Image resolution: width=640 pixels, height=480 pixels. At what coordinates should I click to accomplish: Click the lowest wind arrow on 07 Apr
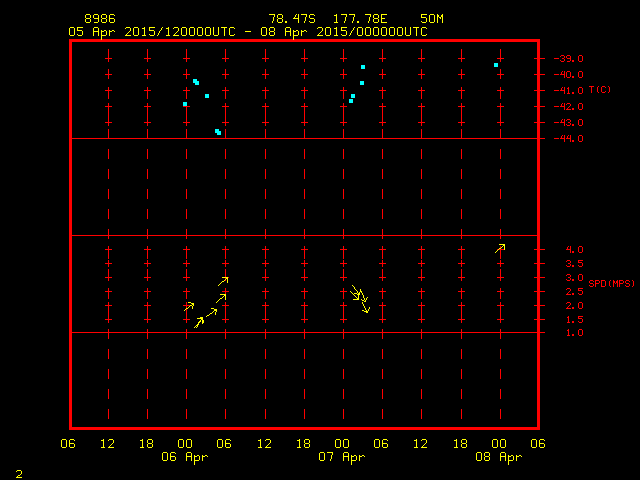(366, 308)
